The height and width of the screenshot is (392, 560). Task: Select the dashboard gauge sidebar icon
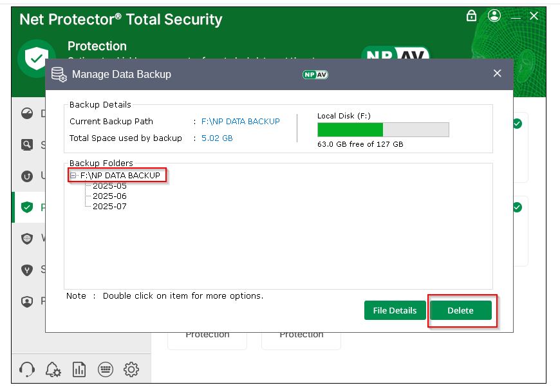pyautogui.click(x=27, y=114)
